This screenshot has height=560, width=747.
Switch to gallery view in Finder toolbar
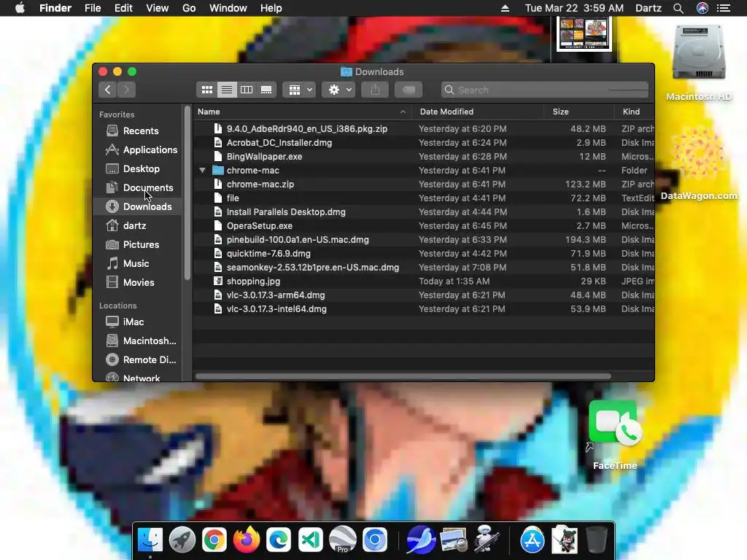266,90
